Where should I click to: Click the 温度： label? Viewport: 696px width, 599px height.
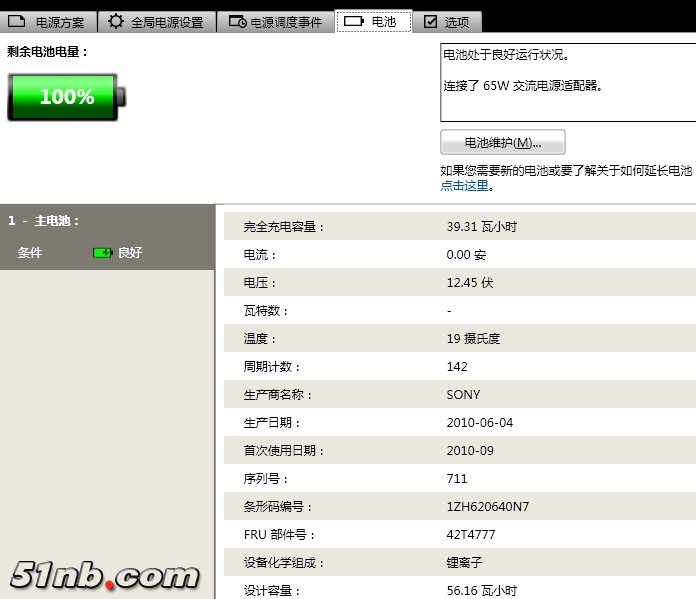260,339
